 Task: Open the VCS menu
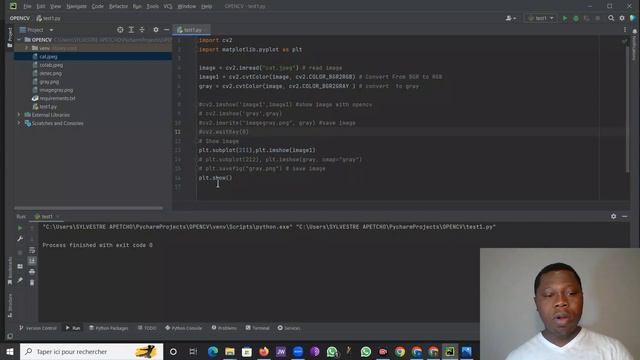(x=168, y=7)
